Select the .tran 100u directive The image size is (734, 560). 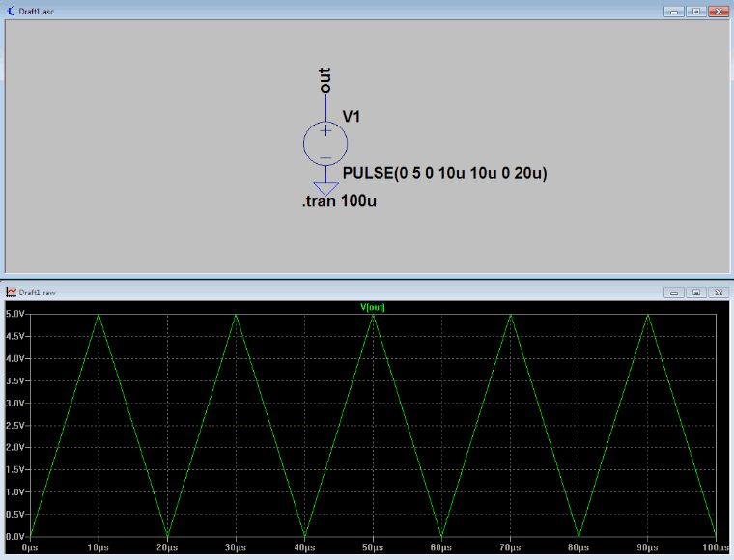pos(339,201)
